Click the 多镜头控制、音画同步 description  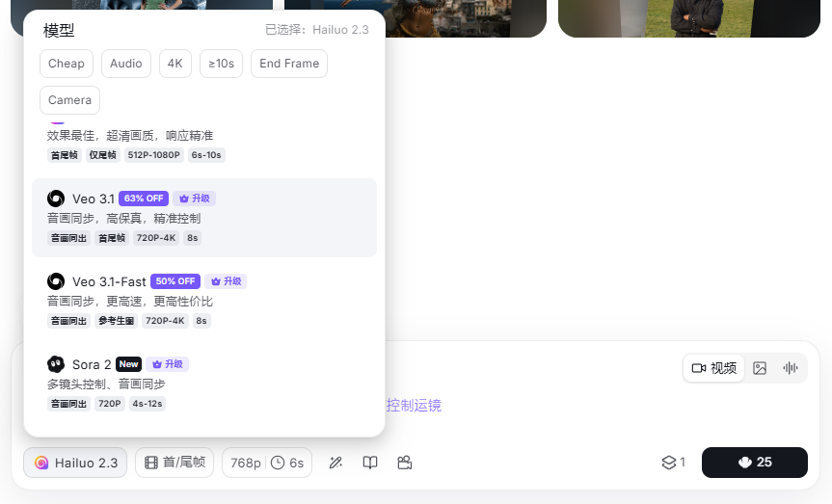click(x=106, y=385)
